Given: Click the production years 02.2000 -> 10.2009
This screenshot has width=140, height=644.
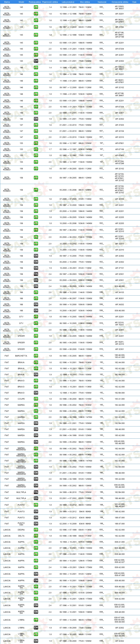Looking at the screenshot, I should [68, 523].
